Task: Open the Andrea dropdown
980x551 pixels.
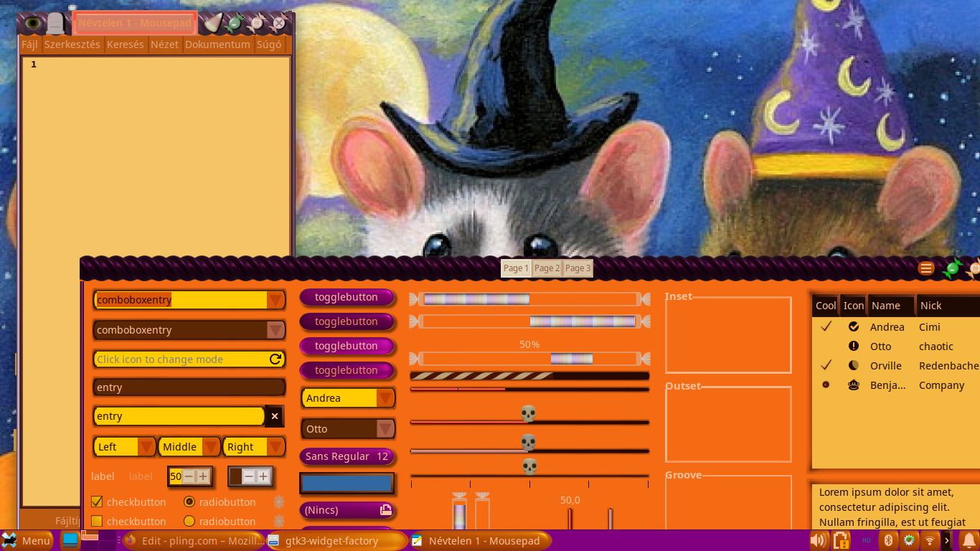Action: tap(348, 398)
